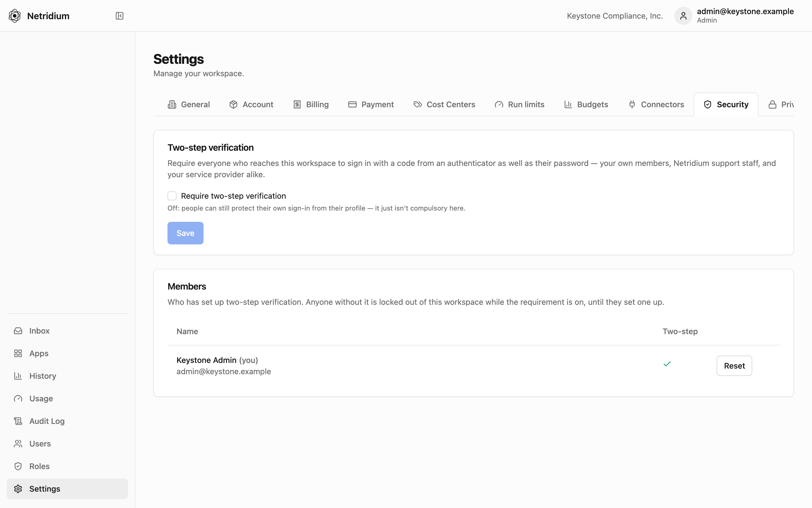
Task: Click the Members section heading
Action: [x=187, y=286]
